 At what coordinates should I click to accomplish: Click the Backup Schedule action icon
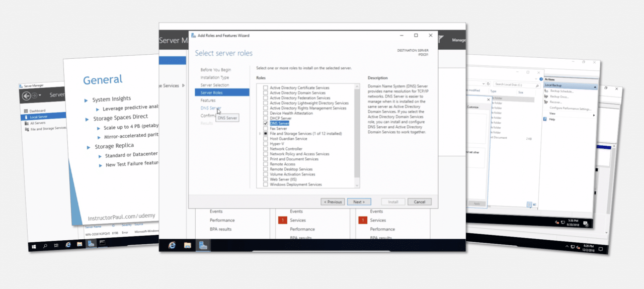coord(546,91)
